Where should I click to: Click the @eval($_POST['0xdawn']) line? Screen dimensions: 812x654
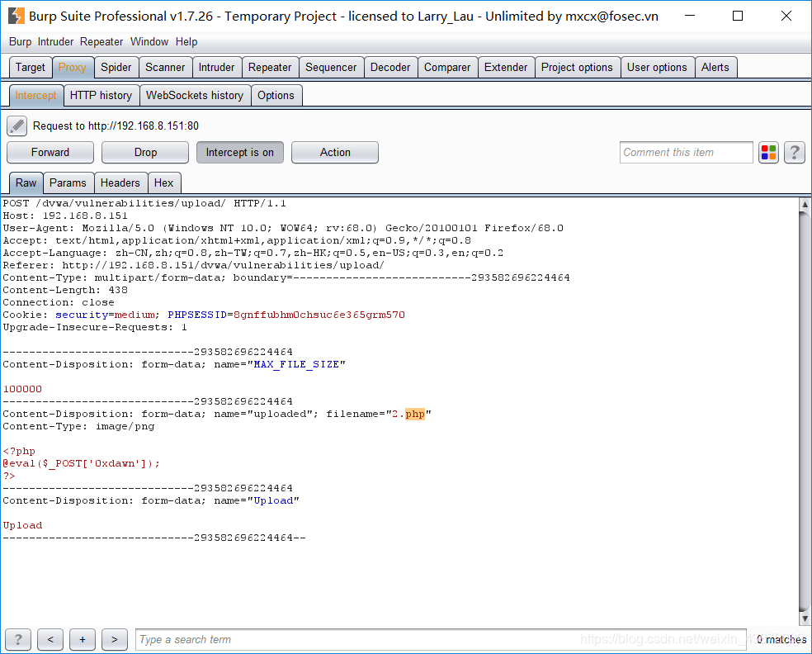pyautogui.click(x=82, y=464)
